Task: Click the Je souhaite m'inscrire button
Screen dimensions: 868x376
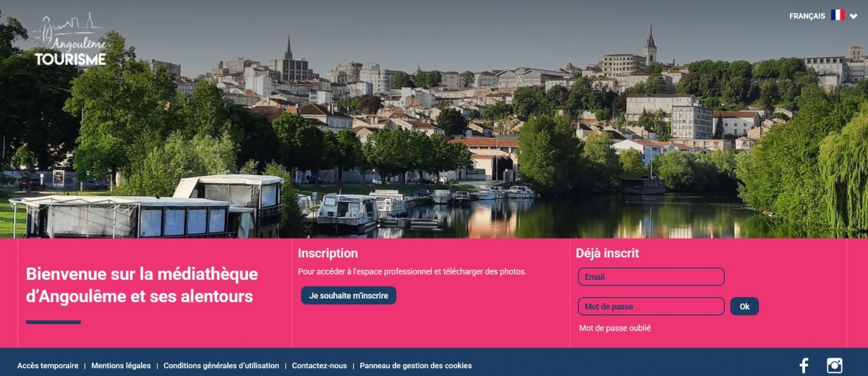Action: tap(349, 296)
